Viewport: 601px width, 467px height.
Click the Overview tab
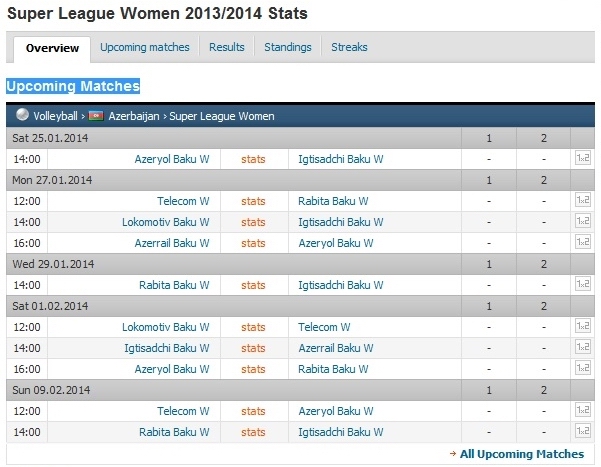pos(52,48)
